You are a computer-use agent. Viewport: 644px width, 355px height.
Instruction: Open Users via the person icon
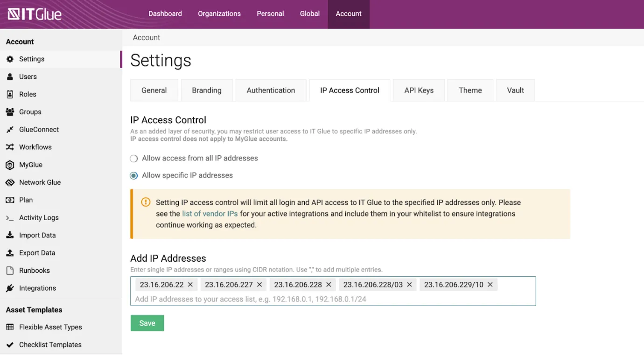10,77
